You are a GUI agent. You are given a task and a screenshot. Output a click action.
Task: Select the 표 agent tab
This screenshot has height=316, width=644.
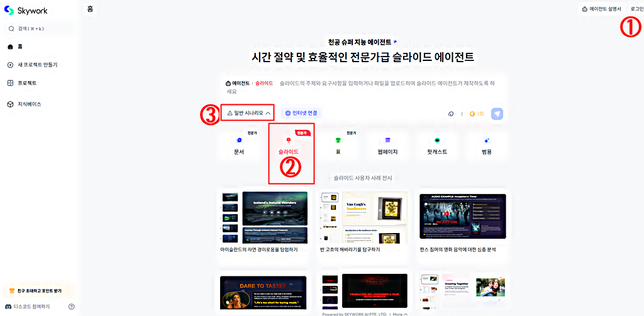point(338,146)
